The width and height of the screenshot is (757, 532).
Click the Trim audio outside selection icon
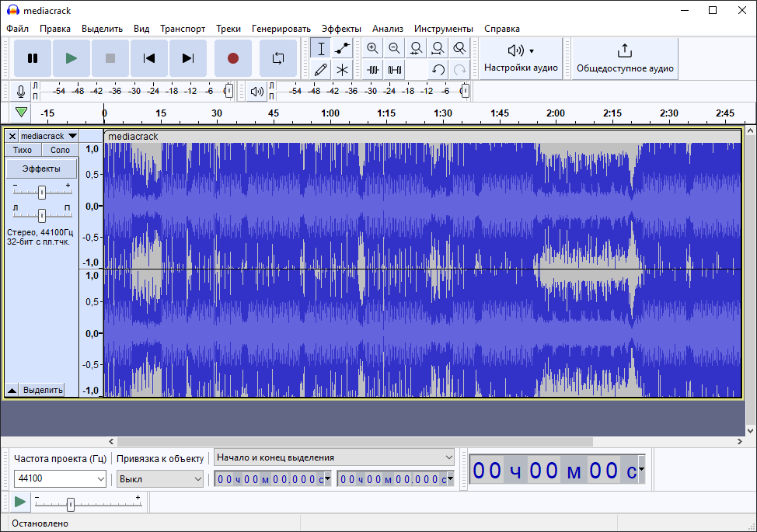tap(373, 69)
